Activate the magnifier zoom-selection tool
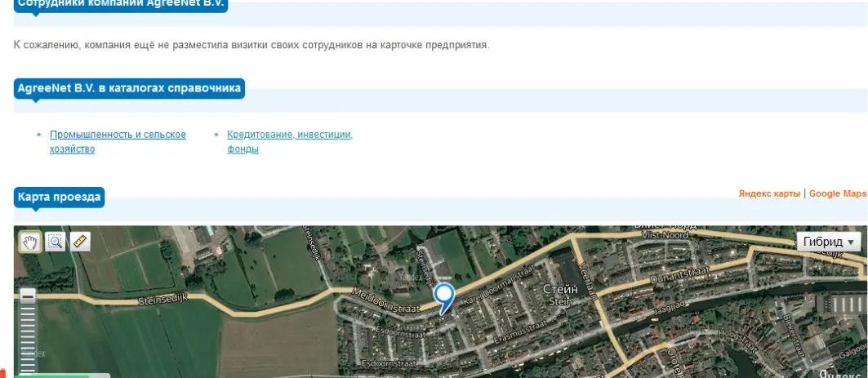 56,241
